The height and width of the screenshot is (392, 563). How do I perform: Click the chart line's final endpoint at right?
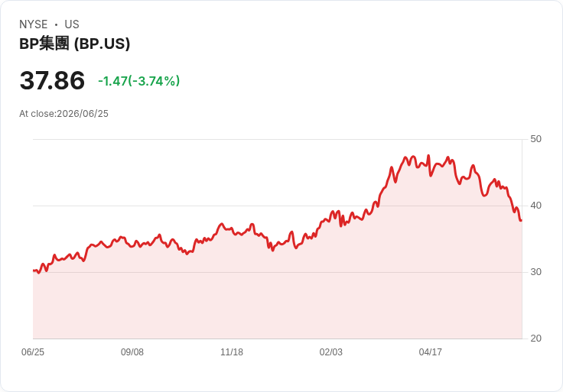pyautogui.click(x=521, y=220)
